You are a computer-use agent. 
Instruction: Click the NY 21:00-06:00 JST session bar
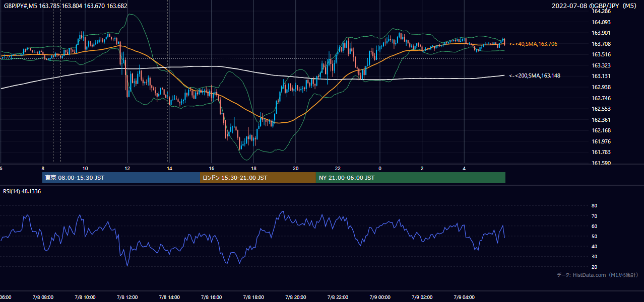411,178
